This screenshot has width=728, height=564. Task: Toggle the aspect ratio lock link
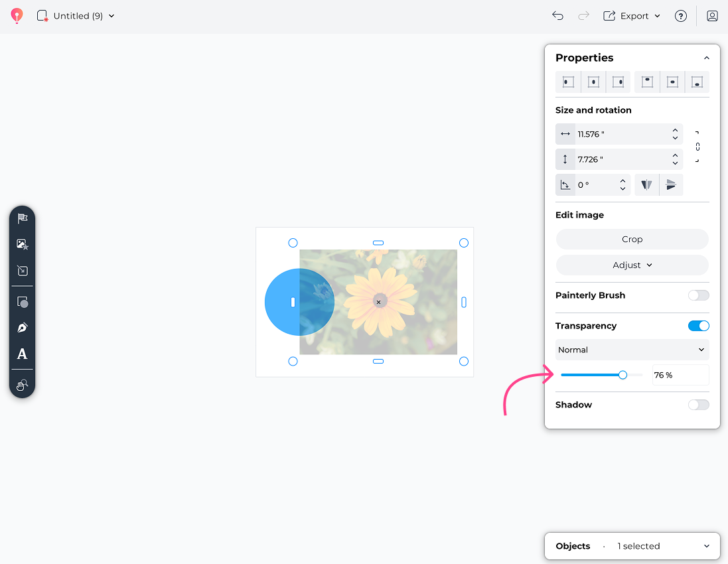[697, 147]
